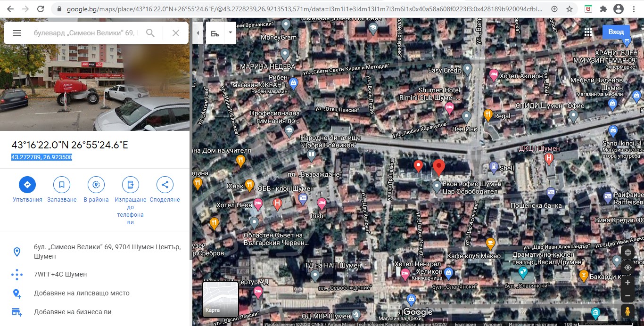The width and height of the screenshot is (644, 326).
Task: Zoom in with the plus button
Action: click(x=627, y=283)
